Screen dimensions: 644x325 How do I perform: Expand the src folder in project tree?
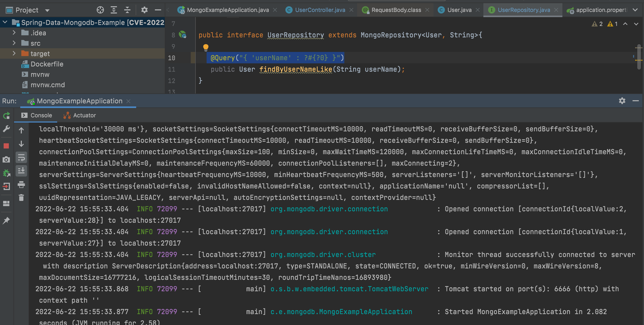[14, 43]
